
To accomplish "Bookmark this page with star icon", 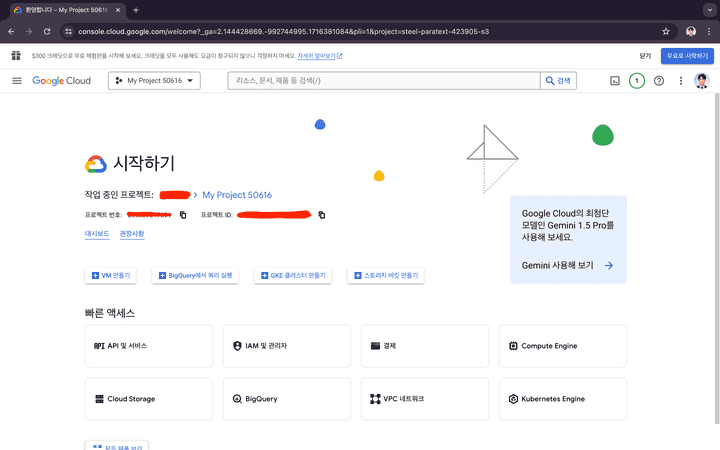I will tap(666, 31).
